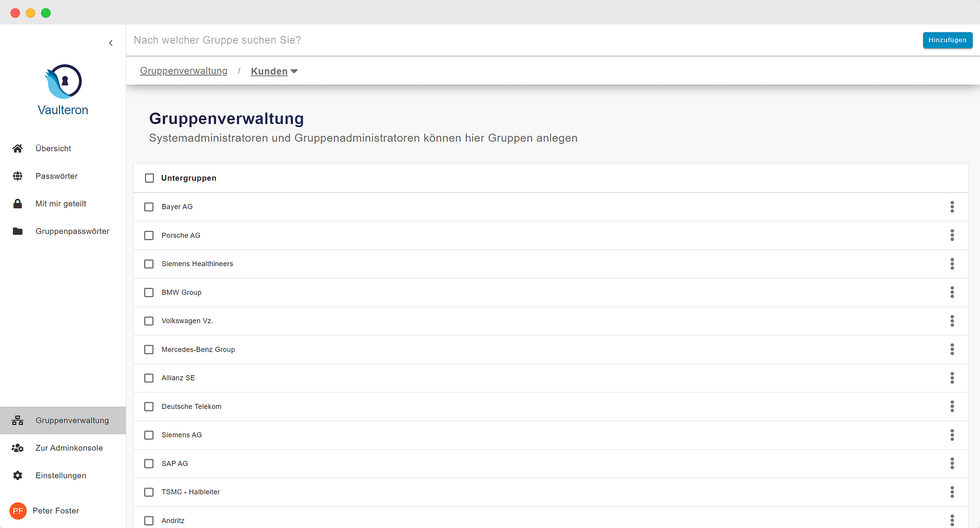The height and width of the screenshot is (528, 980).
Task: Click the Bayer AG group name
Action: click(177, 207)
